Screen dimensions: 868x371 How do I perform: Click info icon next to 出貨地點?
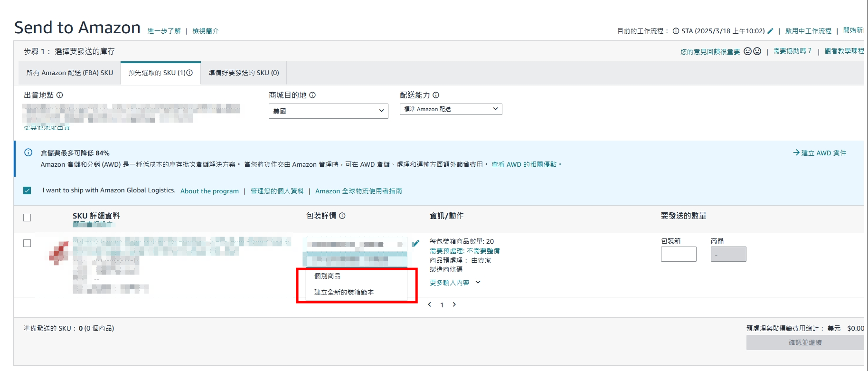coord(60,95)
